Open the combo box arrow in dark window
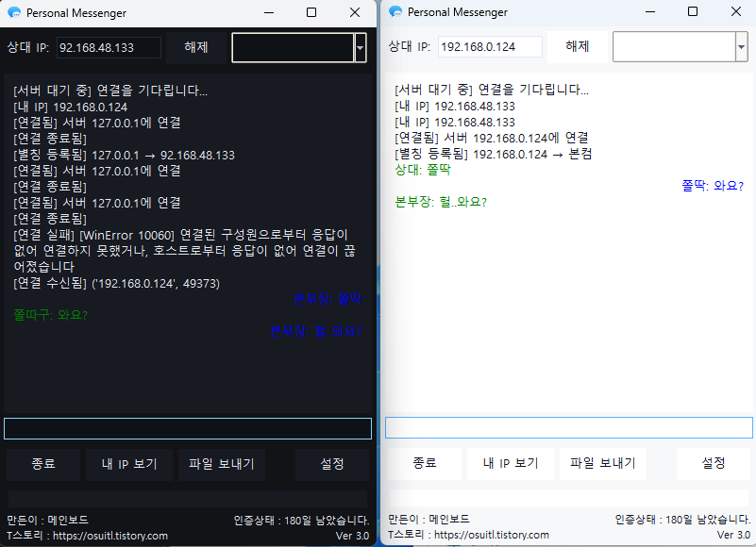 (x=361, y=48)
